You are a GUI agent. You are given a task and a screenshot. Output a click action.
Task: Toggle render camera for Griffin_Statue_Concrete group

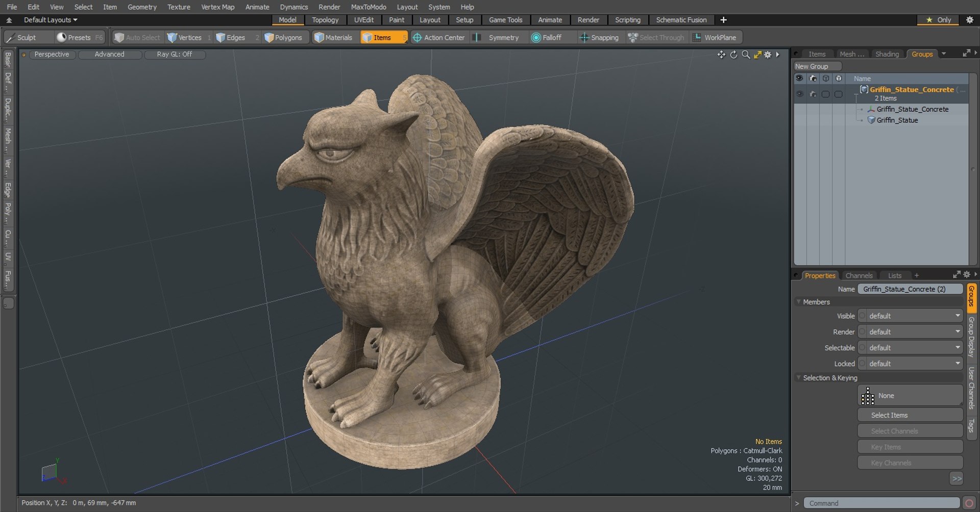[x=813, y=94]
